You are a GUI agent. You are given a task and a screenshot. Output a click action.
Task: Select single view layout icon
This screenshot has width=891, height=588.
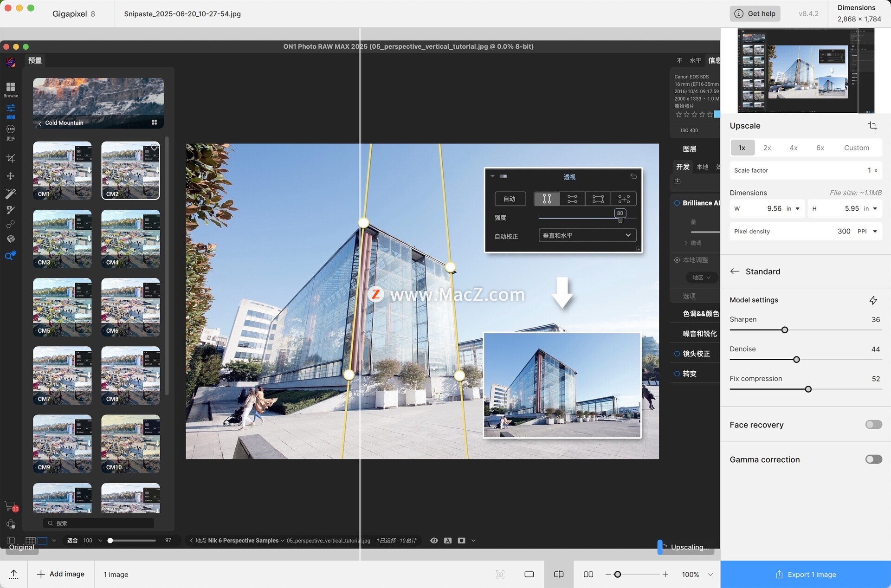(x=529, y=575)
